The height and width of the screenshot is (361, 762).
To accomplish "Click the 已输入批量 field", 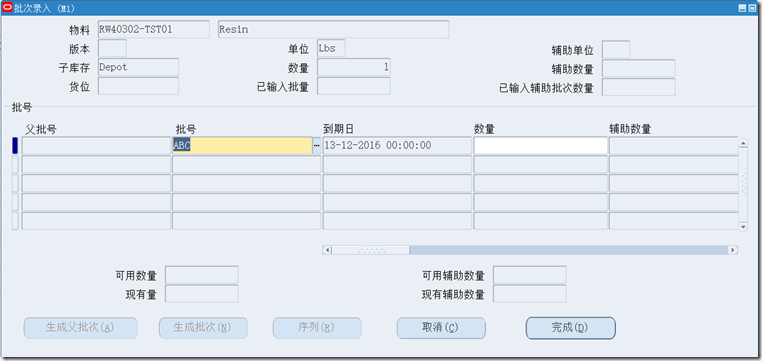I will click(x=354, y=86).
